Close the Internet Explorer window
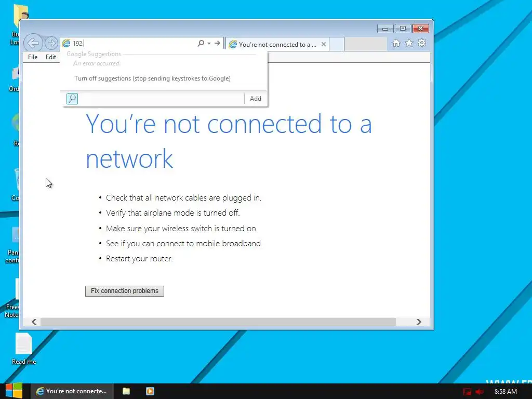This screenshot has width=532, height=399. point(421,29)
